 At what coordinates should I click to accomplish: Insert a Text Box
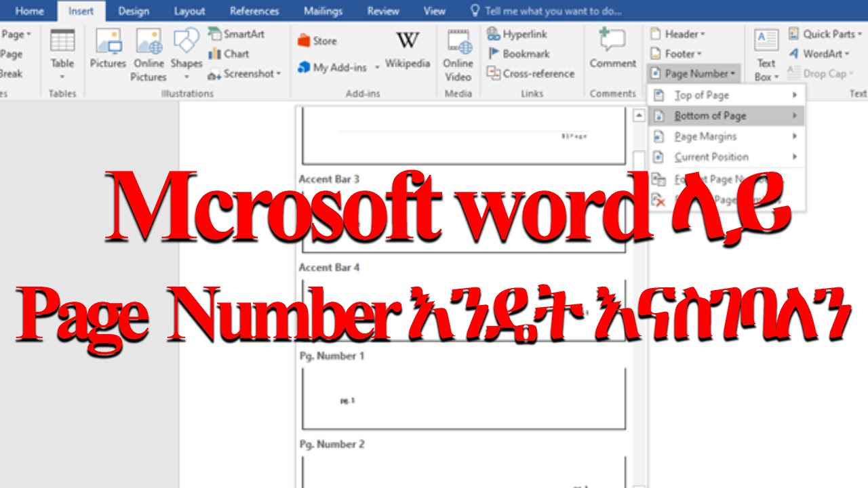[x=766, y=56]
